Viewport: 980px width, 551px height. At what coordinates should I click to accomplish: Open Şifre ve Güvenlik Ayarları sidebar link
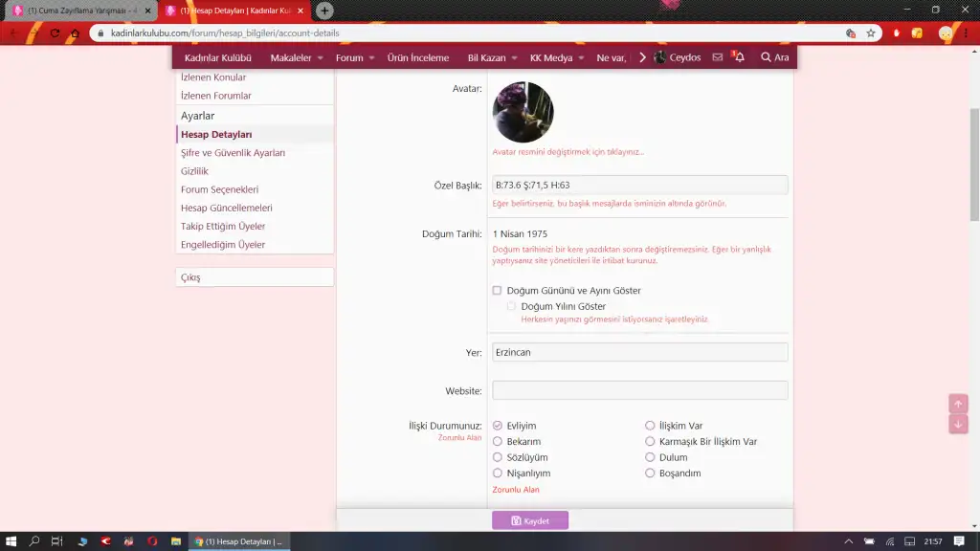click(233, 153)
